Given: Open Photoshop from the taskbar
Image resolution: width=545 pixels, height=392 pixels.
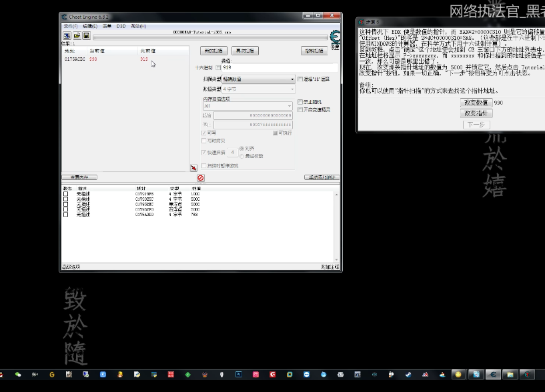Looking at the screenshot, I should 239,375.
